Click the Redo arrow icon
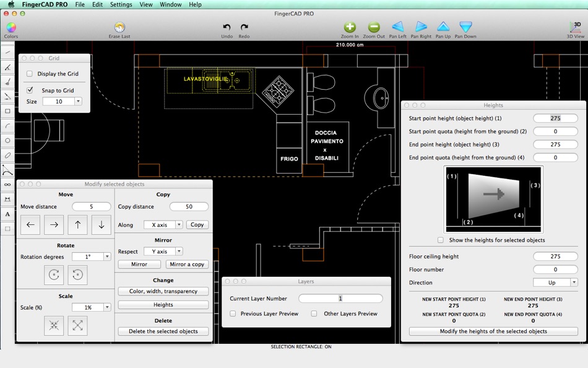The height and width of the screenshot is (368, 588). pyautogui.click(x=244, y=27)
